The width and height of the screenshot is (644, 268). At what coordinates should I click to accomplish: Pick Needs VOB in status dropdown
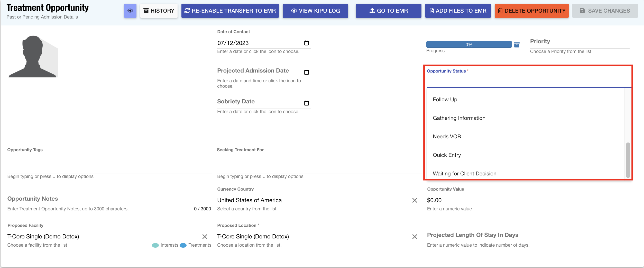click(x=447, y=137)
